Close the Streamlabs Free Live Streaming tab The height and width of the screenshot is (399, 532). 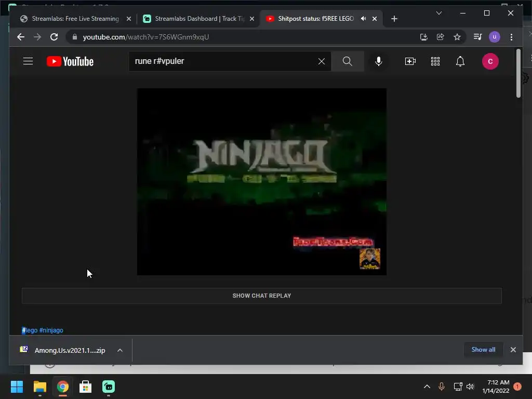[129, 19]
